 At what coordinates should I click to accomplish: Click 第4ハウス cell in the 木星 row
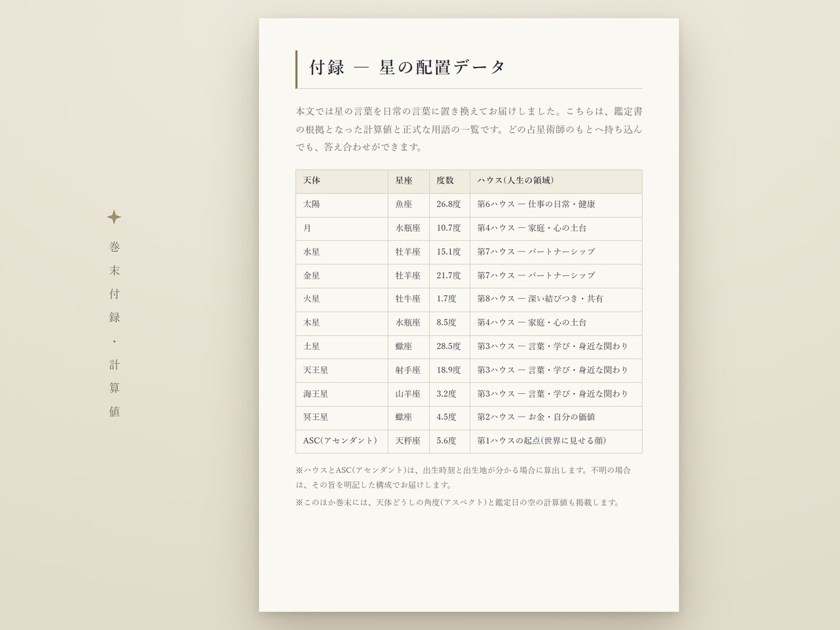pyautogui.click(x=556, y=323)
